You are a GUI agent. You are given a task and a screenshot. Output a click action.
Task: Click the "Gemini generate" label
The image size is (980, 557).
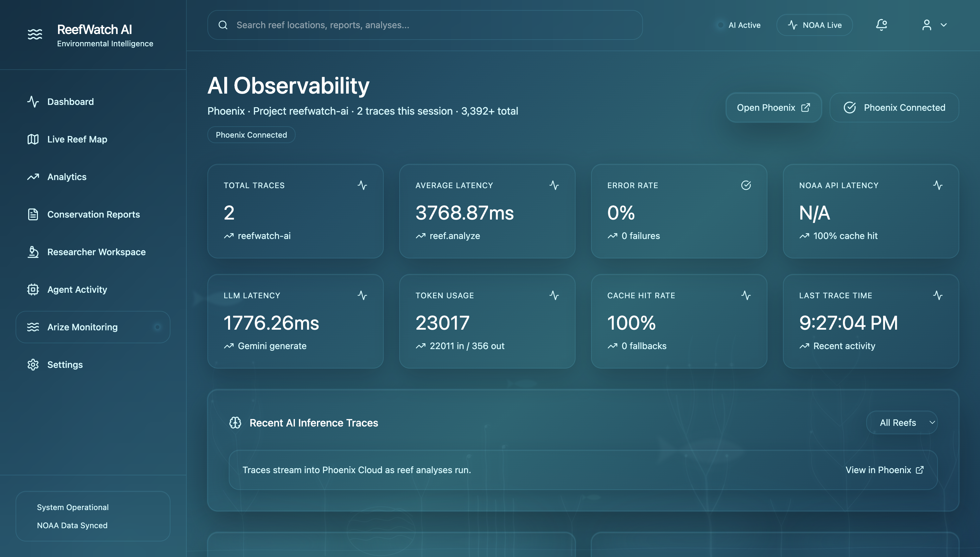(x=272, y=346)
